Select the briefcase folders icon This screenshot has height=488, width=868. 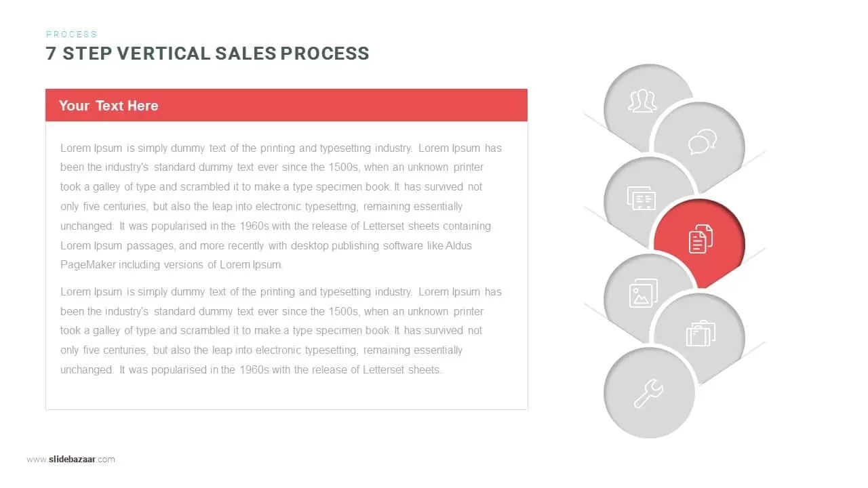pyautogui.click(x=701, y=333)
